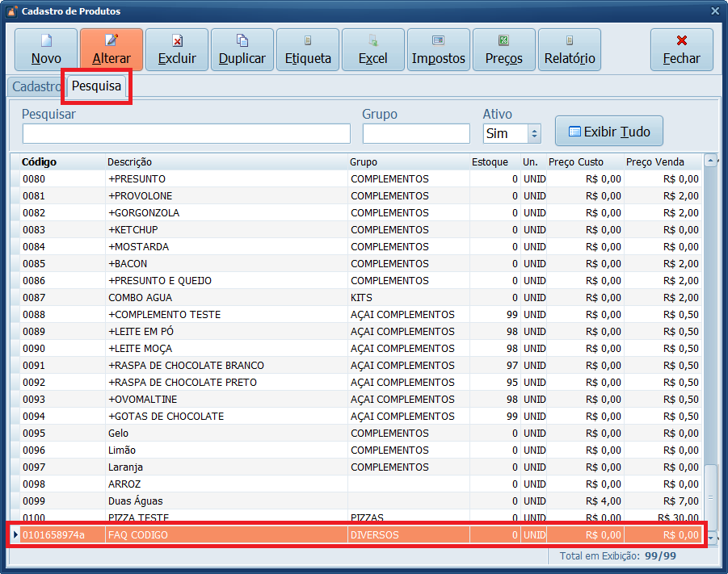
Task: Switch to the Cadastro tab
Action: (x=36, y=86)
